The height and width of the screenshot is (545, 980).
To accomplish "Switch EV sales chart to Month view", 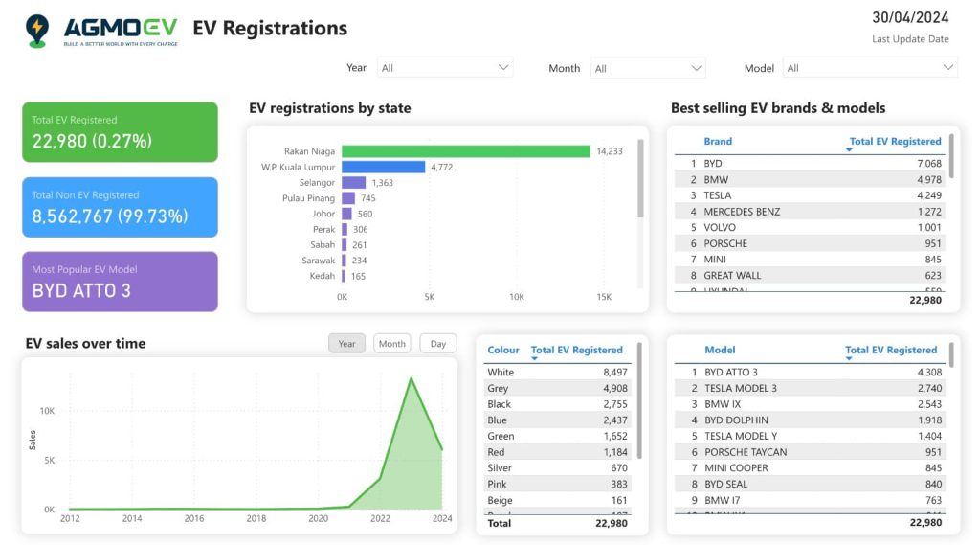I will click(391, 344).
